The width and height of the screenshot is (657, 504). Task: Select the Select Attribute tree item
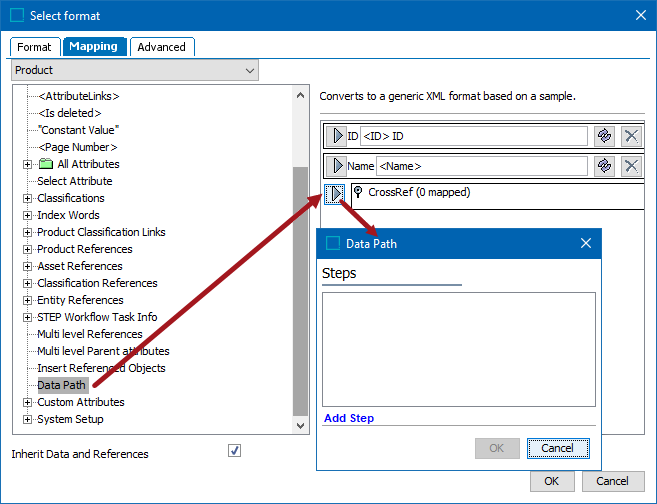75,181
